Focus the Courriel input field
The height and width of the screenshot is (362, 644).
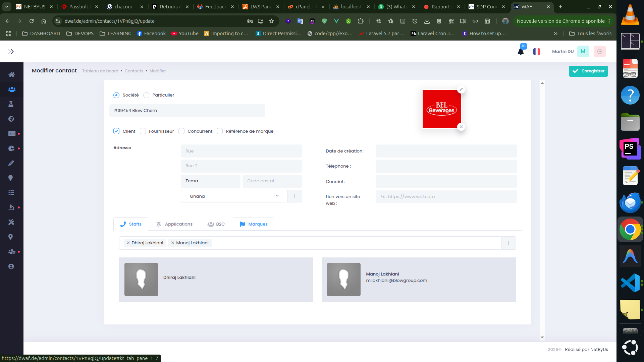[x=446, y=181]
